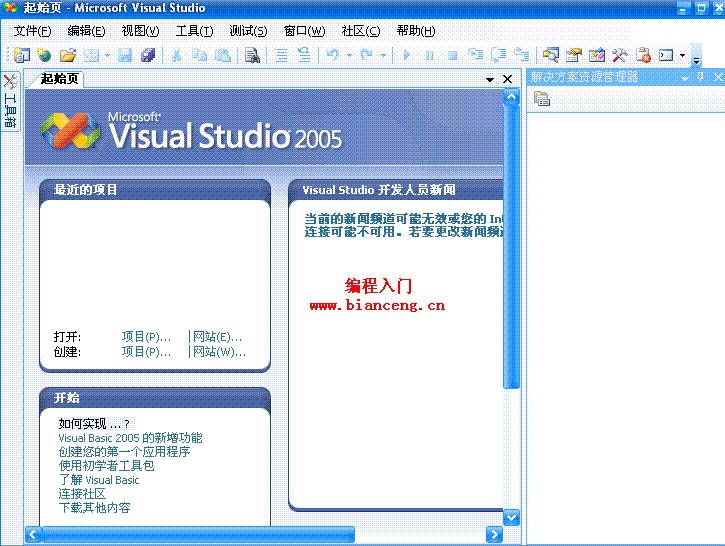The image size is (725, 546).
Task: Open Solution Explorer window position dropdown
Action: pos(685,78)
